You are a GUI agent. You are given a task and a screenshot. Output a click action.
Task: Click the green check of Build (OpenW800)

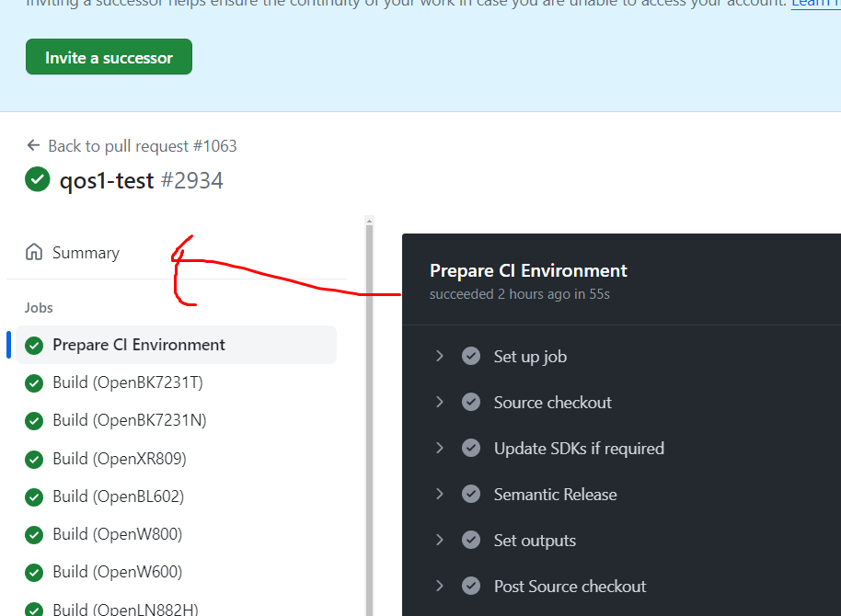point(34,535)
